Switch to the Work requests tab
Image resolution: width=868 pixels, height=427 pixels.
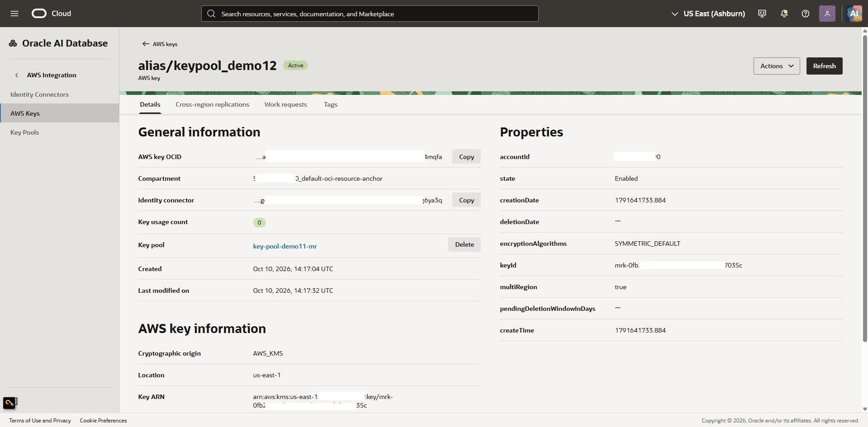point(285,104)
